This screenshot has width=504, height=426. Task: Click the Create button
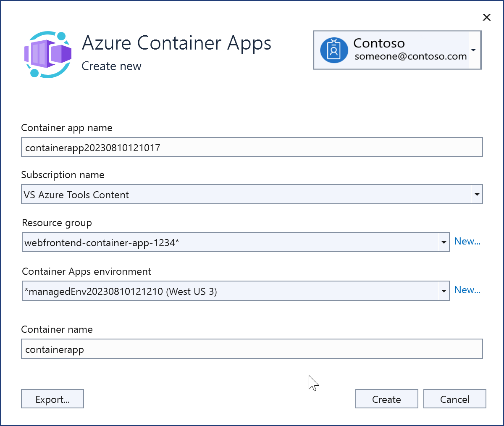[x=386, y=399]
